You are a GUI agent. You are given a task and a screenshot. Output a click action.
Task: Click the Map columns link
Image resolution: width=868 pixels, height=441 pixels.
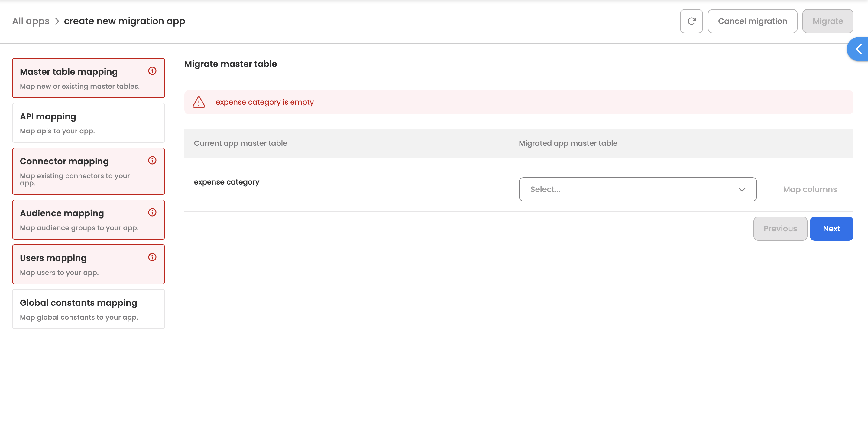pyautogui.click(x=810, y=189)
